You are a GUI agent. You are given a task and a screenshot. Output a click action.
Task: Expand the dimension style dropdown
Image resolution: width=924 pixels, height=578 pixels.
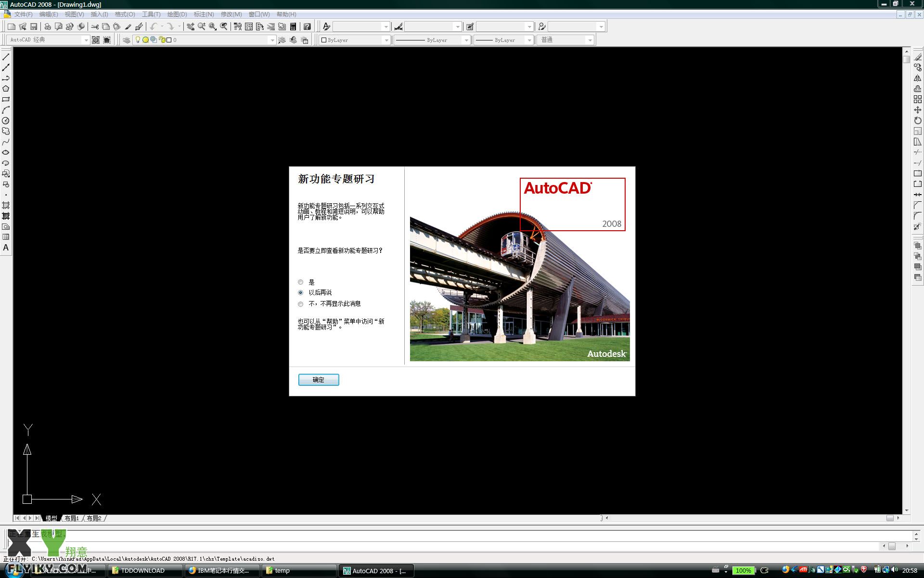[x=457, y=26]
